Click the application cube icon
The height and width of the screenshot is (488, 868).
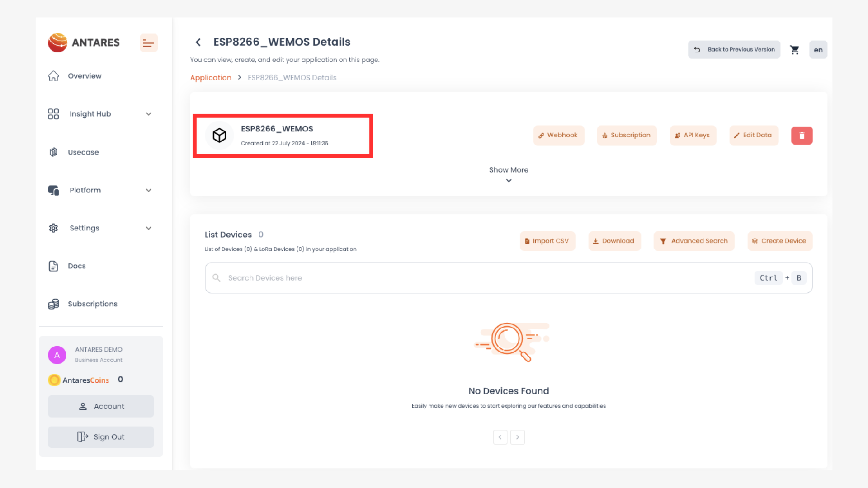pyautogui.click(x=219, y=136)
